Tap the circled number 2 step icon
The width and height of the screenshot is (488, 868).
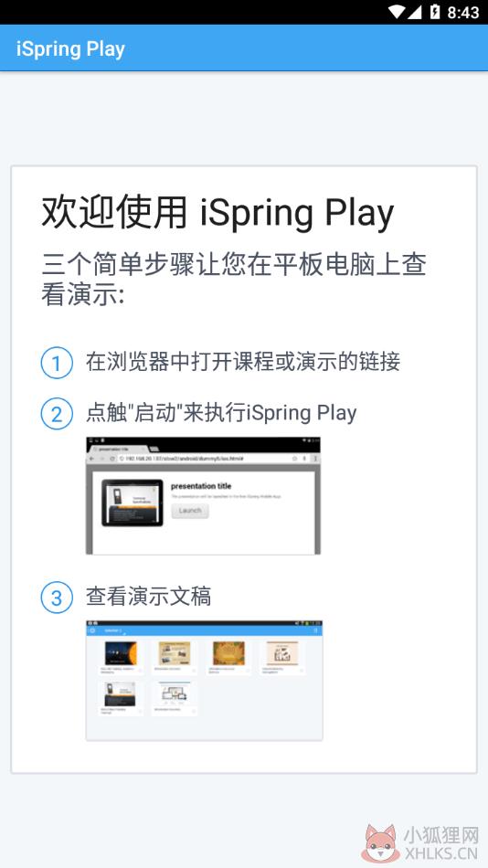[x=57, y=414]
